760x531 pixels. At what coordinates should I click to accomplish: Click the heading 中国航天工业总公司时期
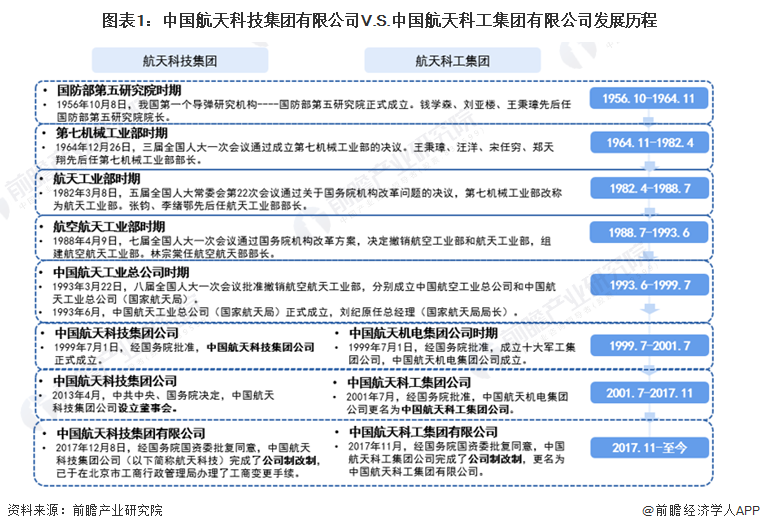tap(121, 272)
